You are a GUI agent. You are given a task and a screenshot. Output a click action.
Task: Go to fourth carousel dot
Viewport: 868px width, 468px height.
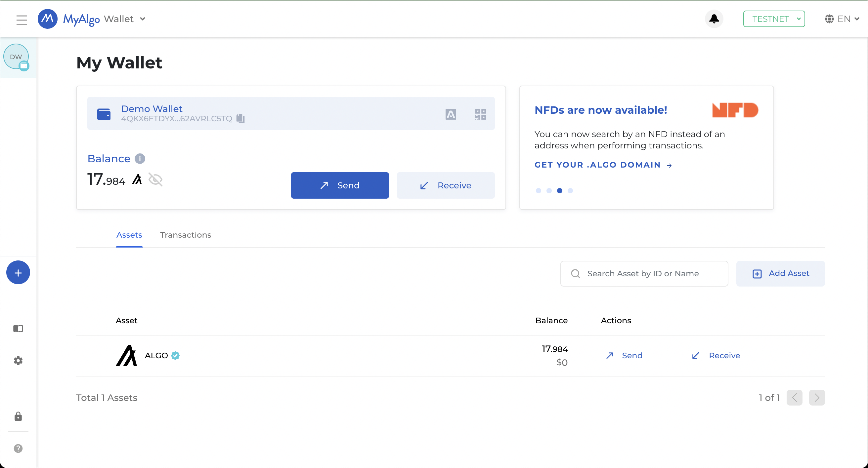coord(570,191)
